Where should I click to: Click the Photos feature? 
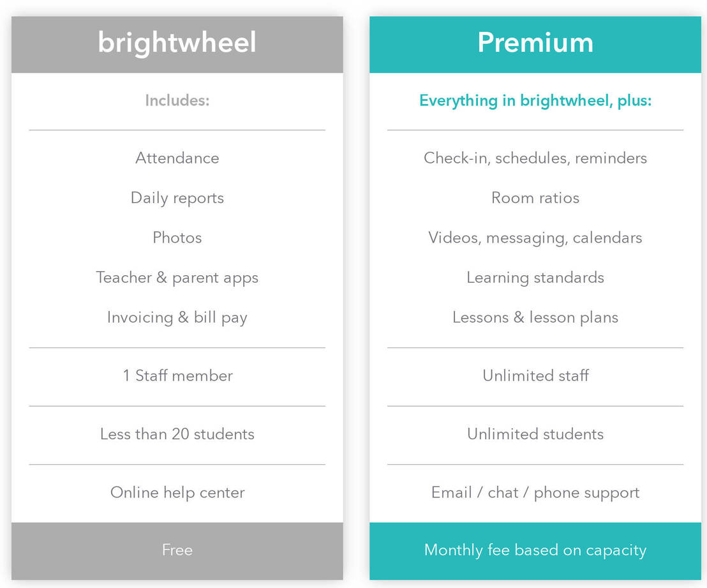pyautogui.click(x=177, y=237)
